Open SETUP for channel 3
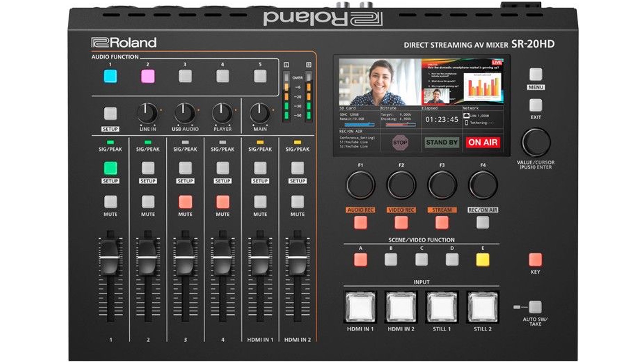 point(185,168)
